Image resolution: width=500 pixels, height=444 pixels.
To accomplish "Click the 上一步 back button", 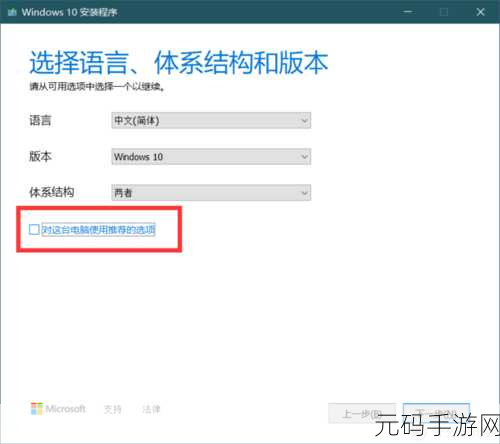I will click(x=362, y=414).
